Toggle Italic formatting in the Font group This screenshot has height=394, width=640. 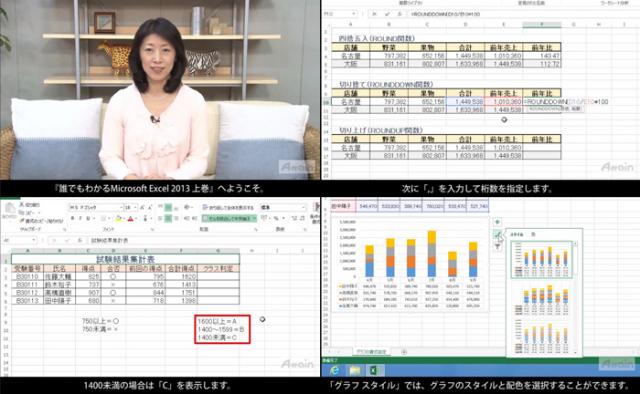click(80, 219)
